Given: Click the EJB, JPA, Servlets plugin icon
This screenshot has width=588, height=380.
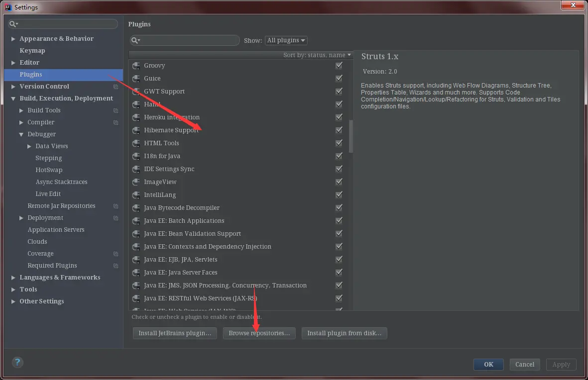Looking at the screenshot, I should coord(136,259).
